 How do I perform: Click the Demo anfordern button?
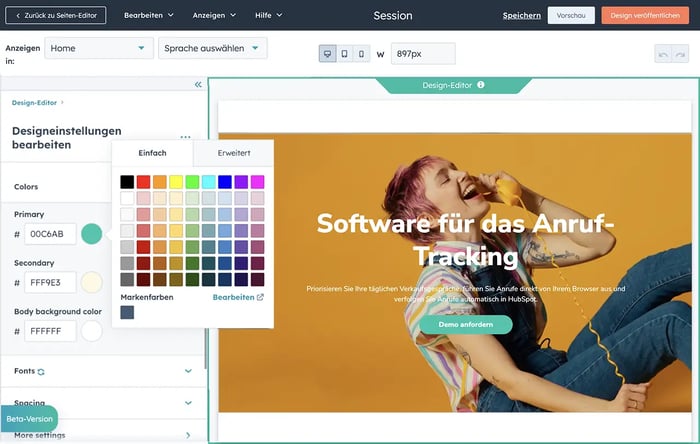click(x=466, y=324)
